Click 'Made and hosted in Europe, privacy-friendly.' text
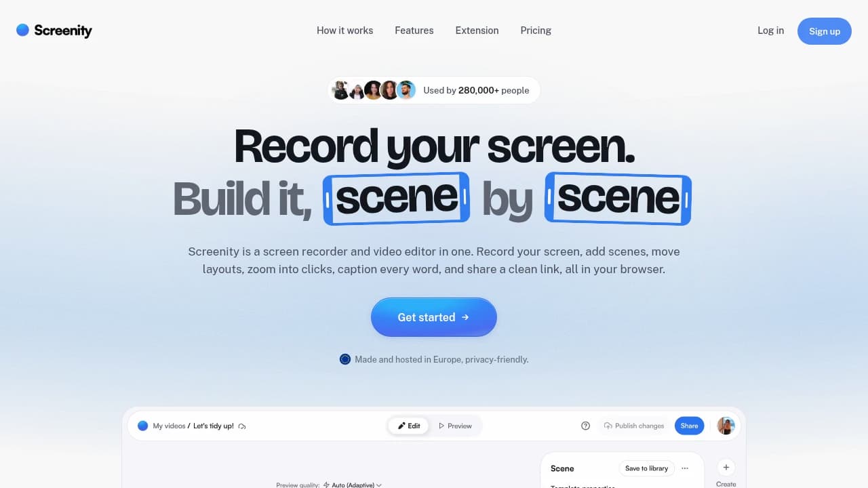Viewport: 868px width, 488px height. (441, 359)
